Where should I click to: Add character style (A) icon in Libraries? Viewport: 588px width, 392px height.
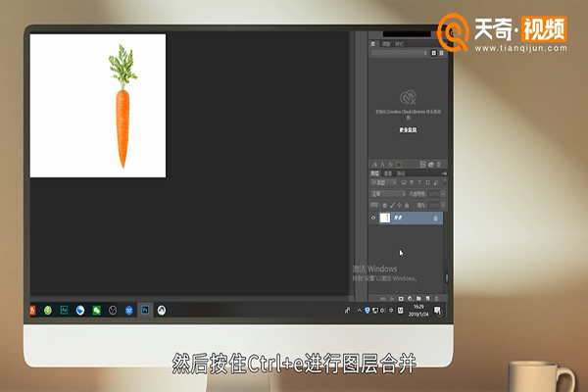(x=382, y=165)
